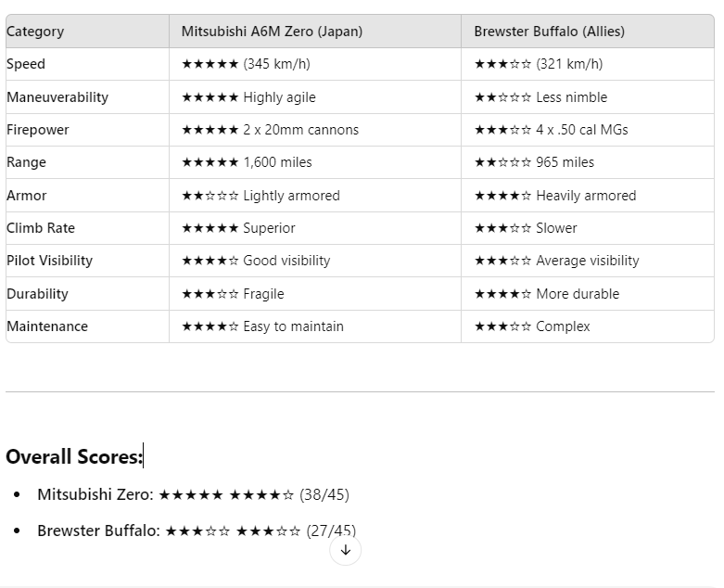Image resolution: width=724 pixels, height=588 pixels.
Task: Click the 'More durable' cell
Action: [588, 294]
